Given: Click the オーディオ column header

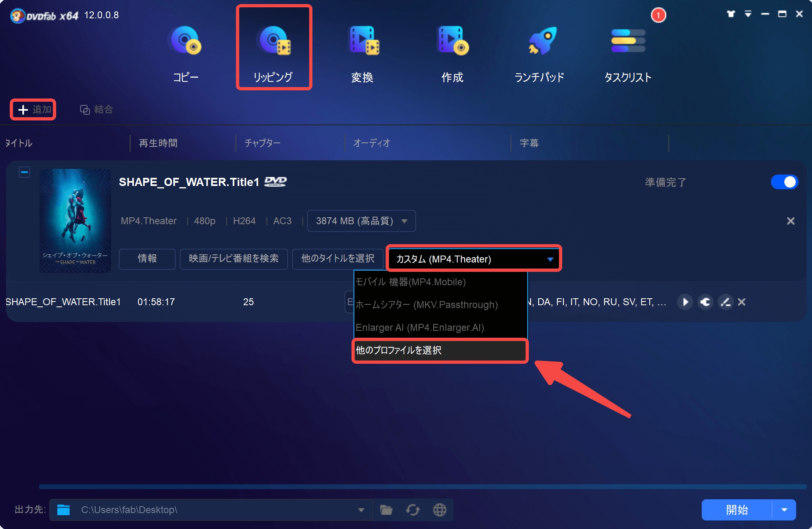Looking at the screenshot, I should click(372, 143).
